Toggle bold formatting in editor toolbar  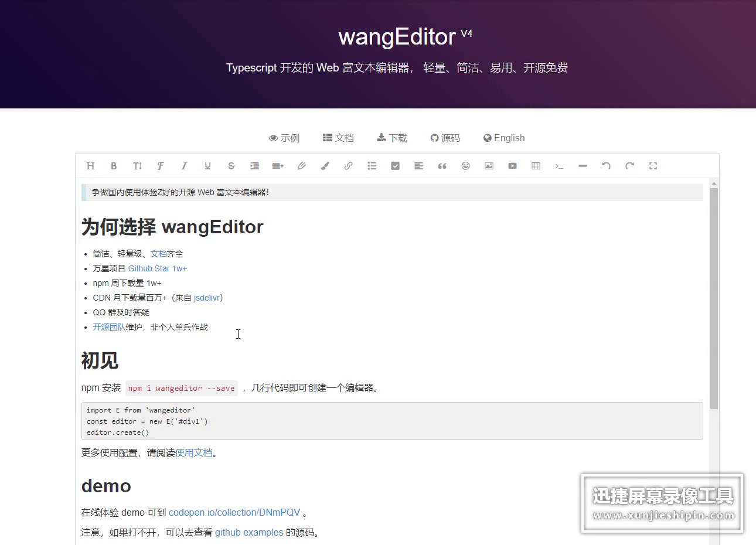[x=114, y=166]
